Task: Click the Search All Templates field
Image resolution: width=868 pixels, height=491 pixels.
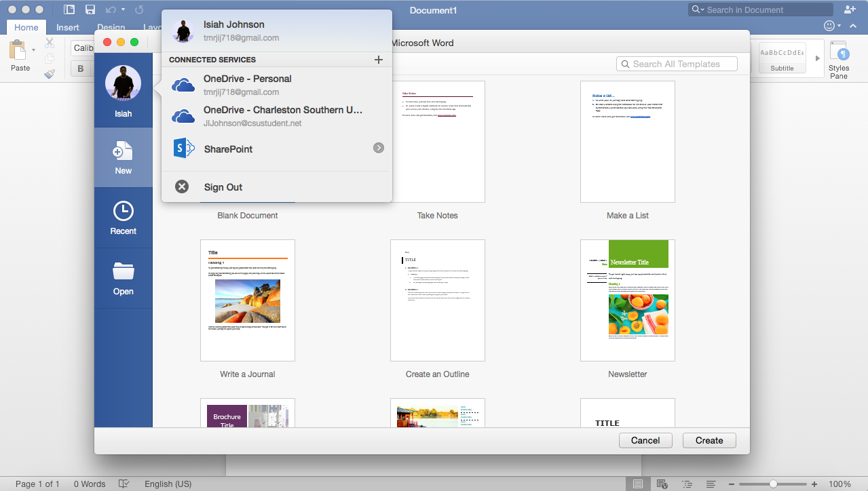Action: (677, 64)
